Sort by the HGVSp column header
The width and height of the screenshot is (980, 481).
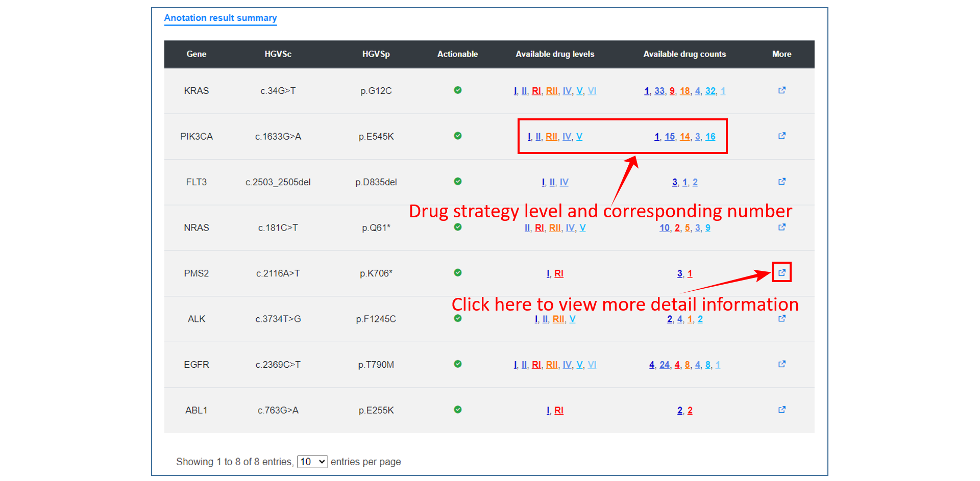tap(376, 54)
